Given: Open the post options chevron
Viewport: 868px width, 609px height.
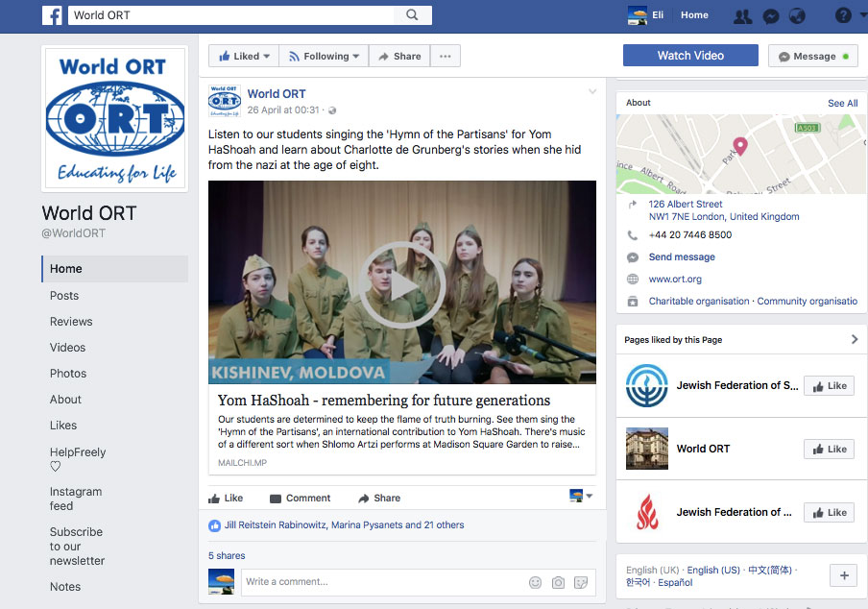Looking at the screenshot, I should [592, 92].
